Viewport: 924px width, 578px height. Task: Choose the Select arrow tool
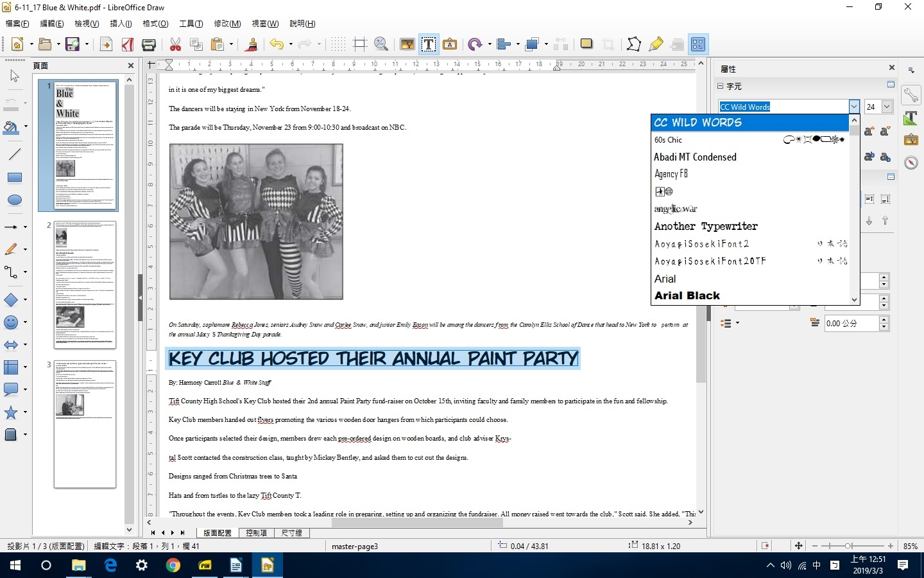[14, 76]
